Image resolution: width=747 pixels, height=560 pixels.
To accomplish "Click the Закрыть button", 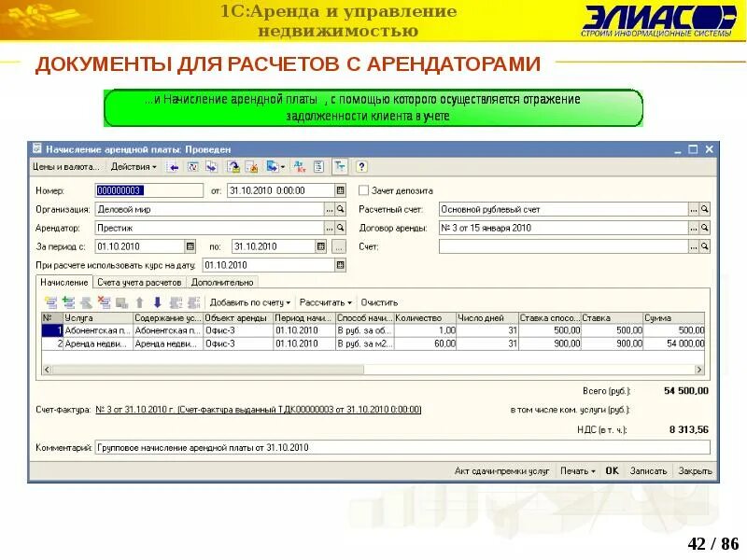I will (695, 471).
